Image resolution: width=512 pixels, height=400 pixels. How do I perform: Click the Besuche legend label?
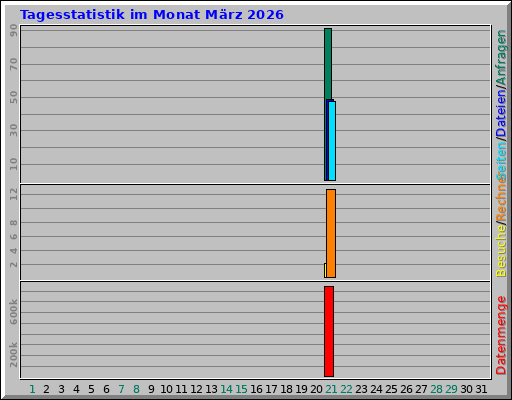pos(501,251)
